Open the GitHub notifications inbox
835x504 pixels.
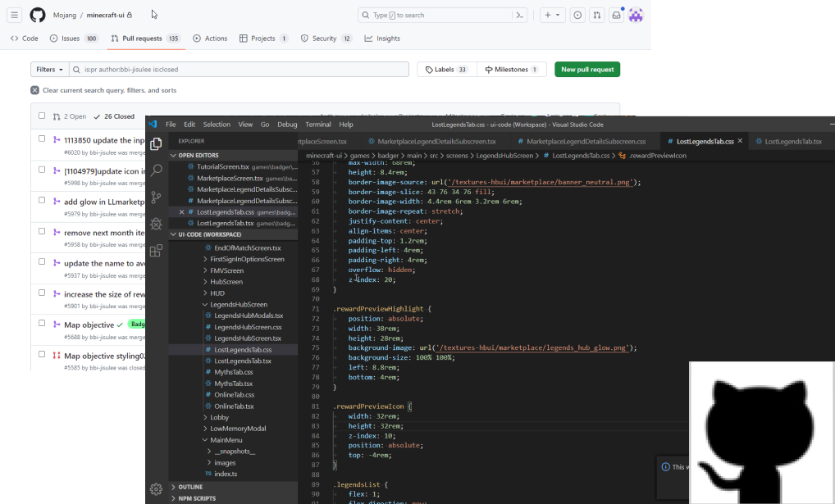pyautogui.click(x=616, y=15)
